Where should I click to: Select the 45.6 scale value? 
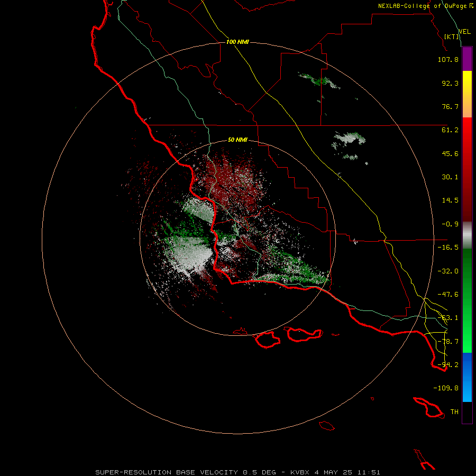coord(450,153)
